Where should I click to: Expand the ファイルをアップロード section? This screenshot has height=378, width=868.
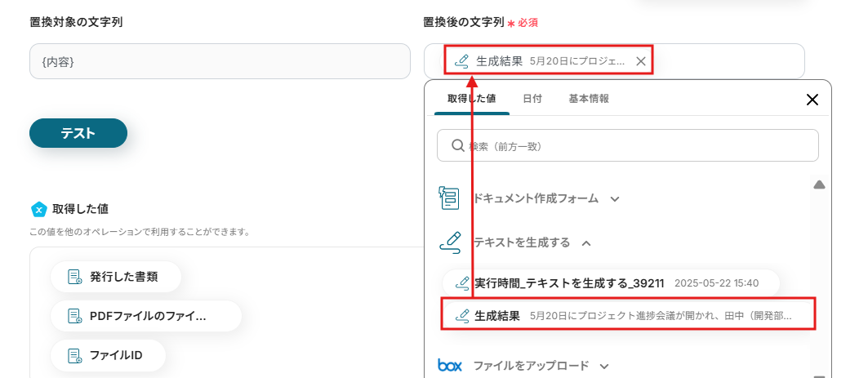coord(604,366)
